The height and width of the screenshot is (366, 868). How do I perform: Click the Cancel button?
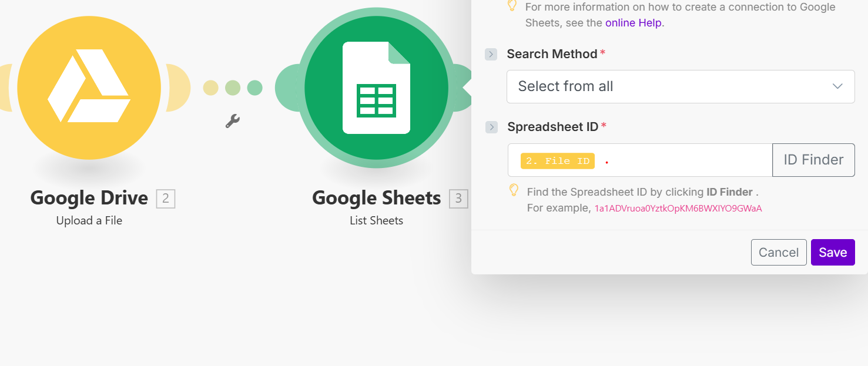tap(779, 253)
